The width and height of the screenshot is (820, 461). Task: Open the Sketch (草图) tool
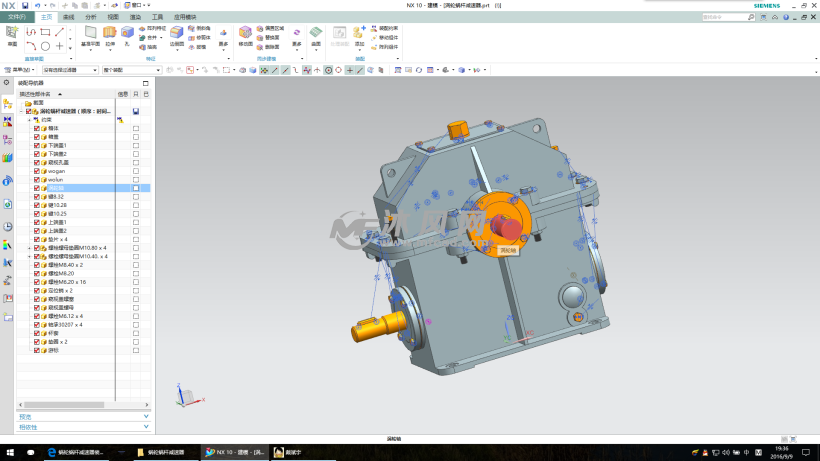click(12, 36)
